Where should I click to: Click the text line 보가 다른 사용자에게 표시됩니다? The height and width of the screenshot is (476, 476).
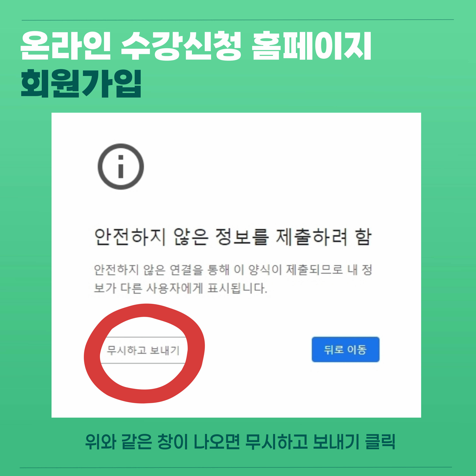coord(181,288)
